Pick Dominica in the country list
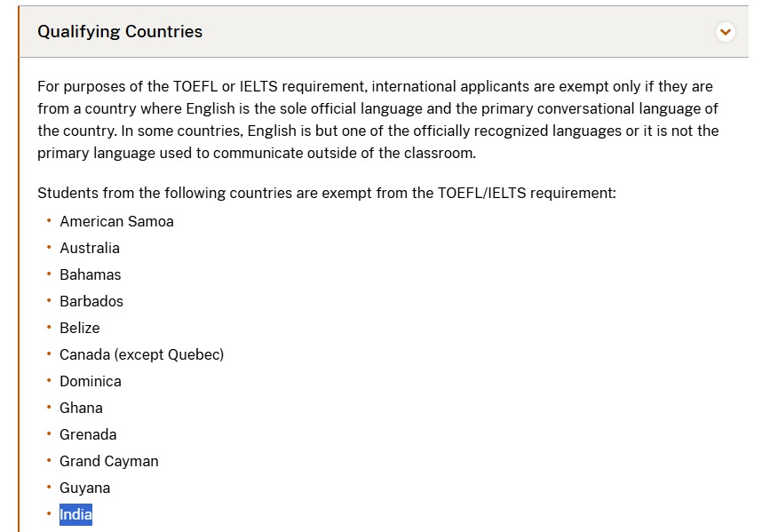770x532 pixels. click(x=90, y=381)
